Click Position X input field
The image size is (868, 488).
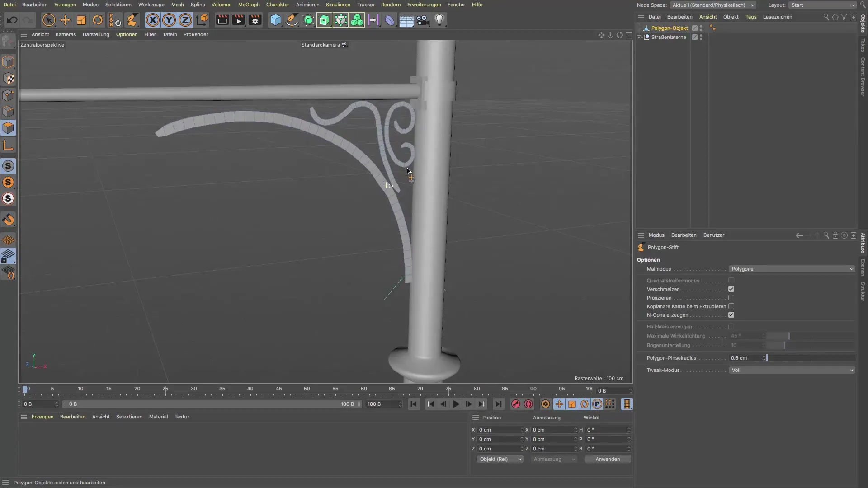[498, 430]
